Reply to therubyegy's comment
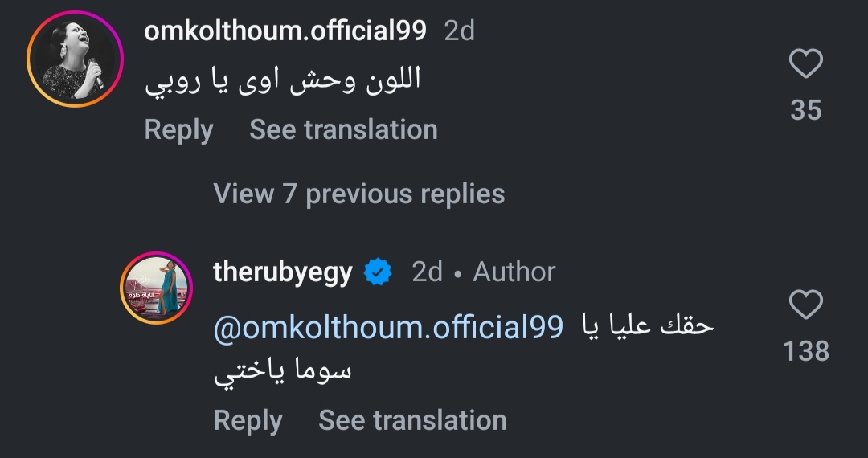This screenshot has height=458, width=868. tap(248, 420)
